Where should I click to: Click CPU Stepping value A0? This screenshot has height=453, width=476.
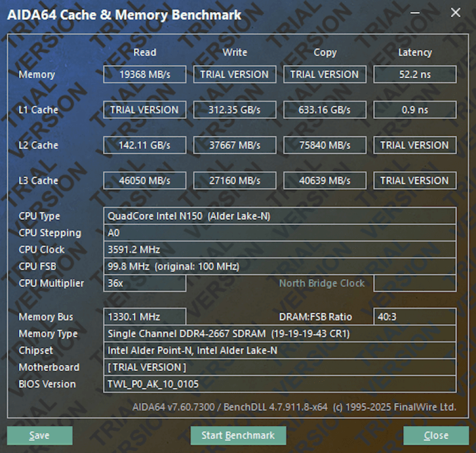[x=280, y=233]
